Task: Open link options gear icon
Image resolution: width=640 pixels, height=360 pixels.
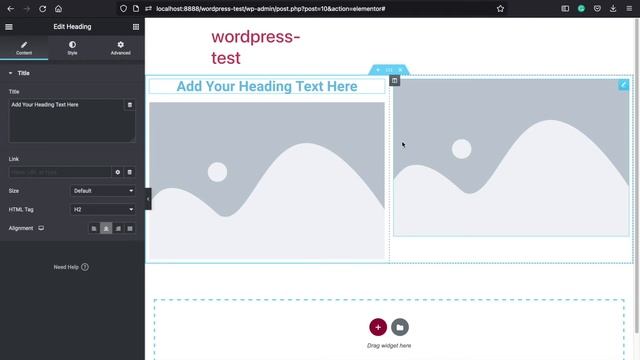Action: 118,172
